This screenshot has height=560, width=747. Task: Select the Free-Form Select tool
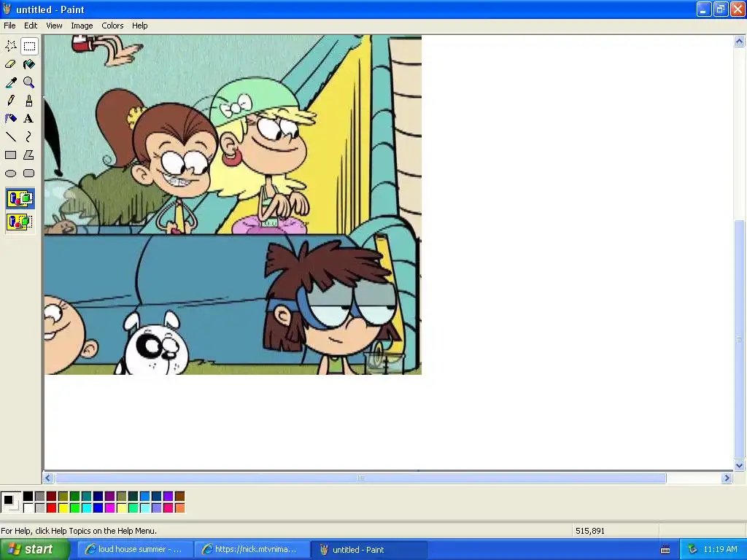click(10, 46)
